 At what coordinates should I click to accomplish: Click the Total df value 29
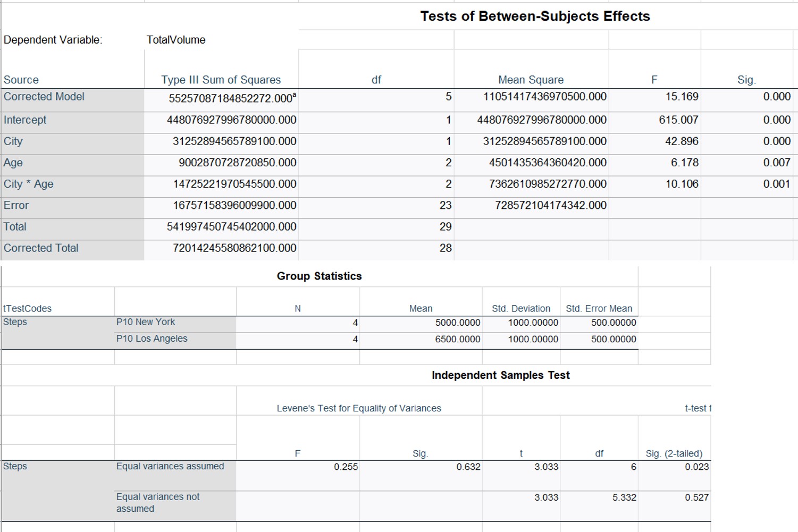pos(446,226)
